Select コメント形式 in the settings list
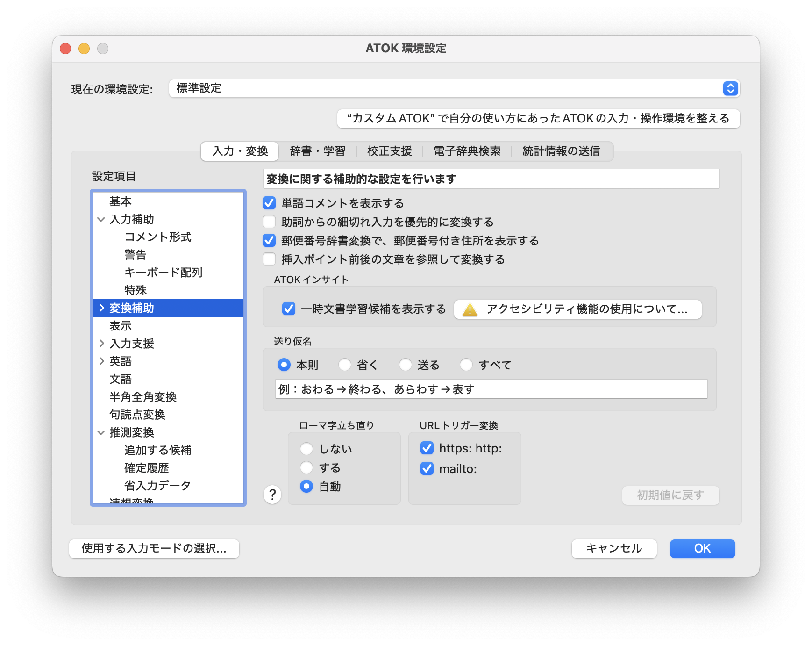The height and width of the screenshot is (646, 812). [x=168, y=237]
